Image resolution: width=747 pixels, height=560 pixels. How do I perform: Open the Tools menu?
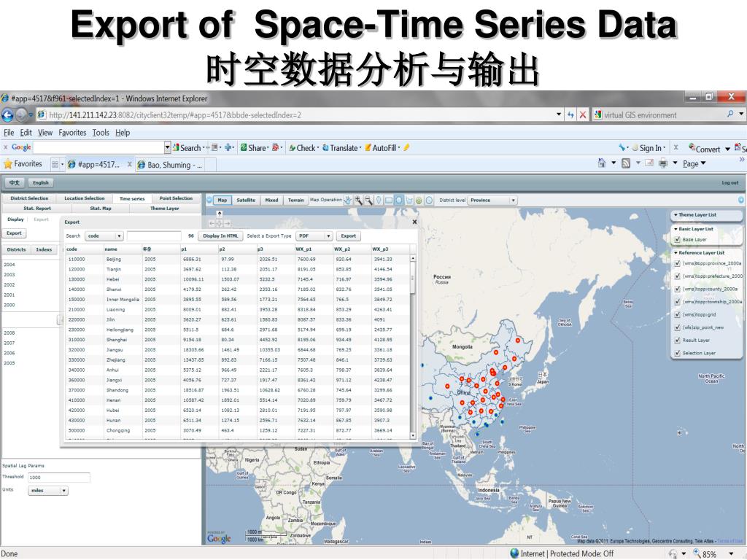101,133
